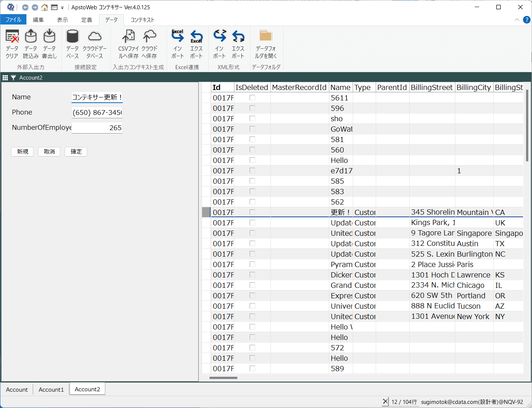The width and height of the screenshot is (532, 408).
Task: Collapse the ribbon with the chevron
Action: pos(517,20)
